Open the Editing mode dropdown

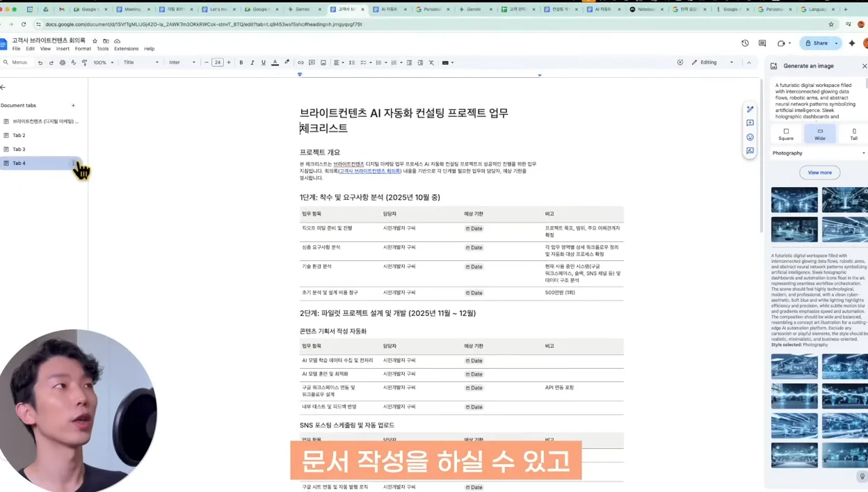[713, 63]
